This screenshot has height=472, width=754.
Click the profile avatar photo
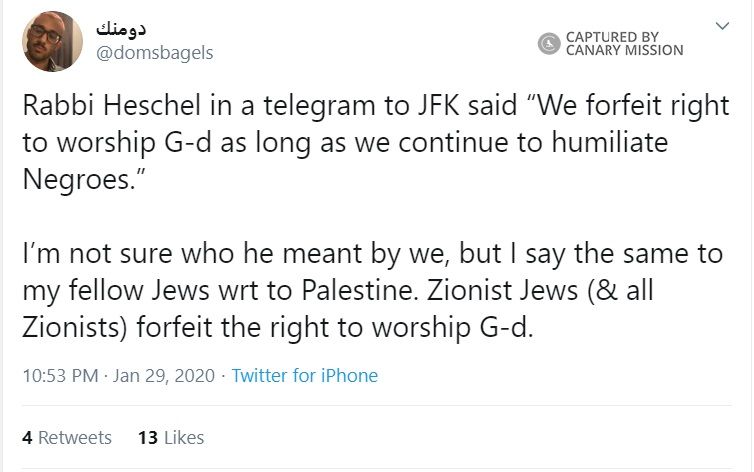pos(52,42)
